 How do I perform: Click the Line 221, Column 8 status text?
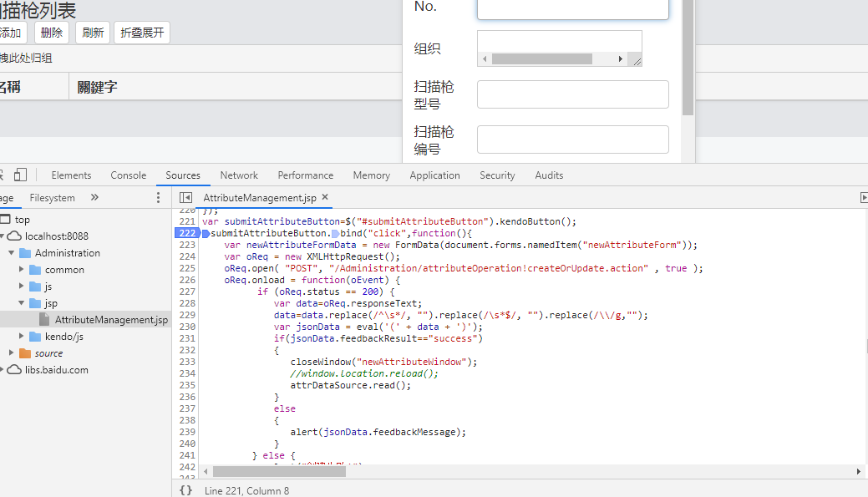[x=247, y=491]
